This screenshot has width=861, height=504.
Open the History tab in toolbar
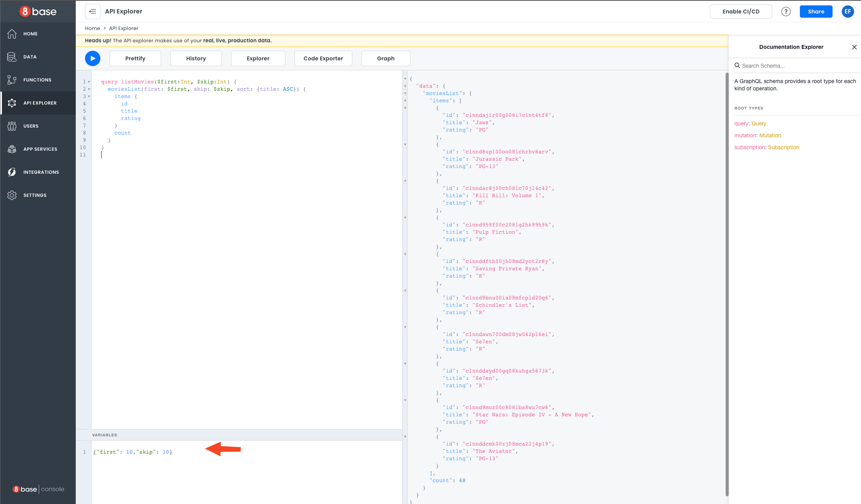[196, 58]
